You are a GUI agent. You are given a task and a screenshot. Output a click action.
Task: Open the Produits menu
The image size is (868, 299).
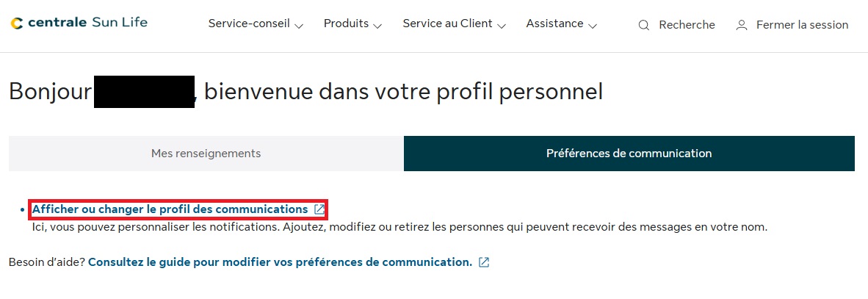pos(346,24)
